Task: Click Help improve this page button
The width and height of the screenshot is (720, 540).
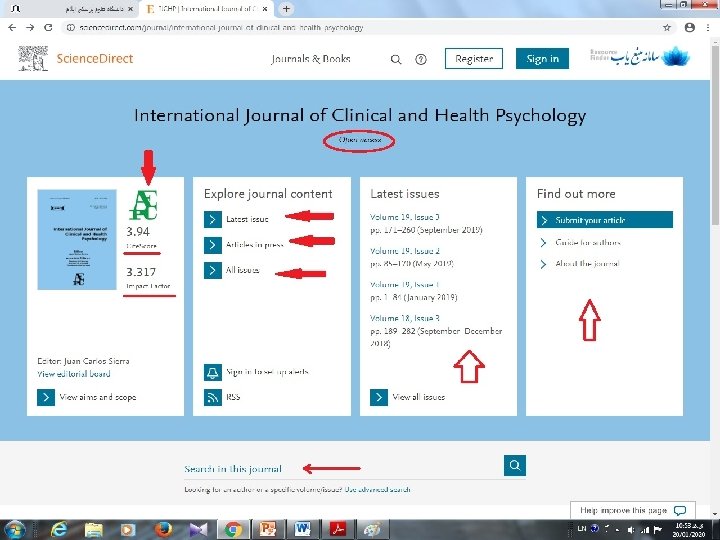Action: [633, 510]
